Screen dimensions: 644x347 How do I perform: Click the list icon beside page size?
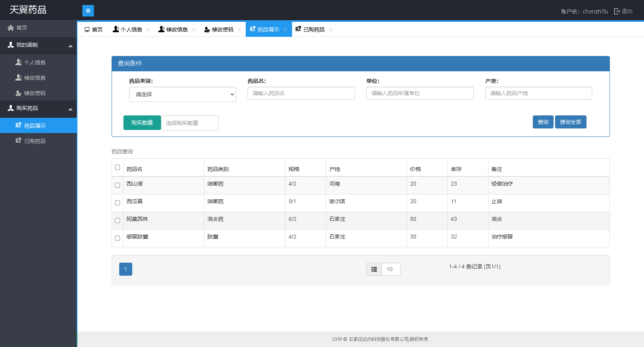(x=374, y=269)
